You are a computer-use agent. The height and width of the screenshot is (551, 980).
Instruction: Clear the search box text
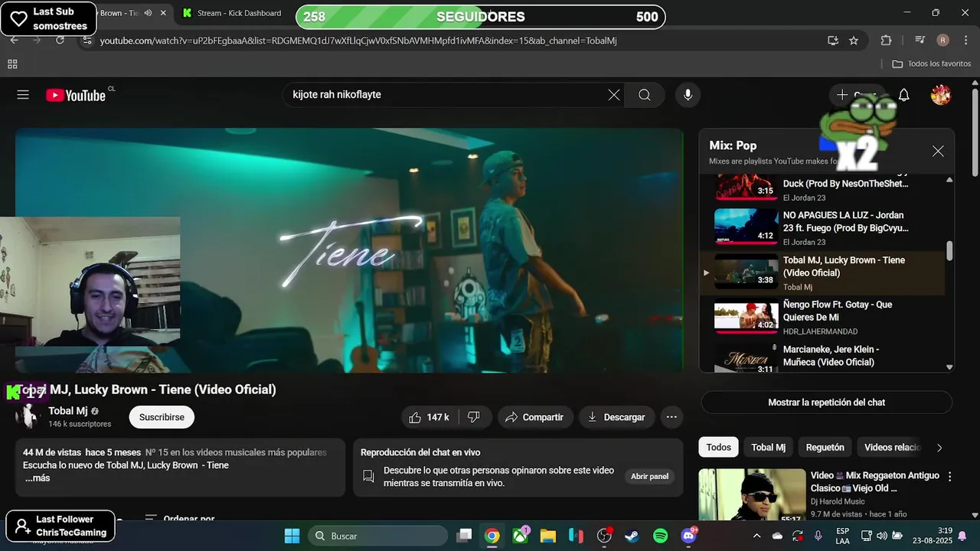coord(614,95)
